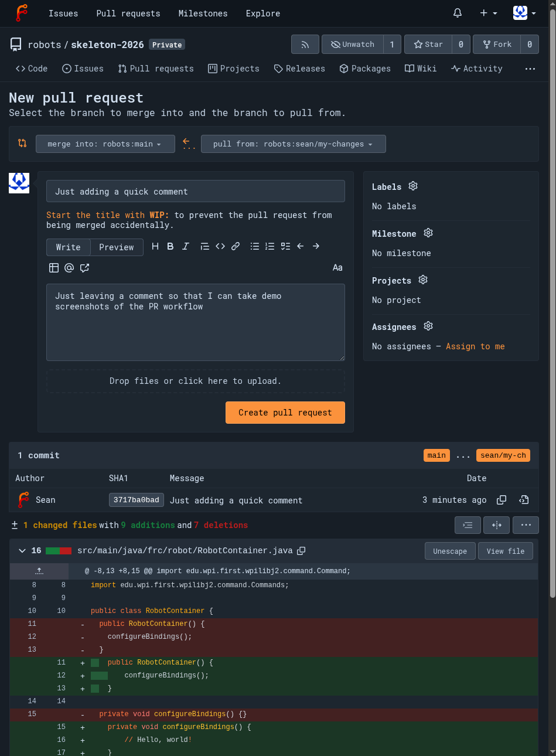Click Assign to me link
The width and height of the screenshot is (556, 756).
pos(475,346)
